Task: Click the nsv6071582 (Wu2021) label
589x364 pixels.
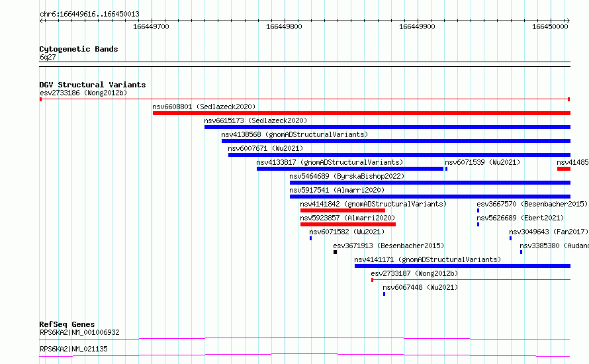Action: click(x=347, y=232)
